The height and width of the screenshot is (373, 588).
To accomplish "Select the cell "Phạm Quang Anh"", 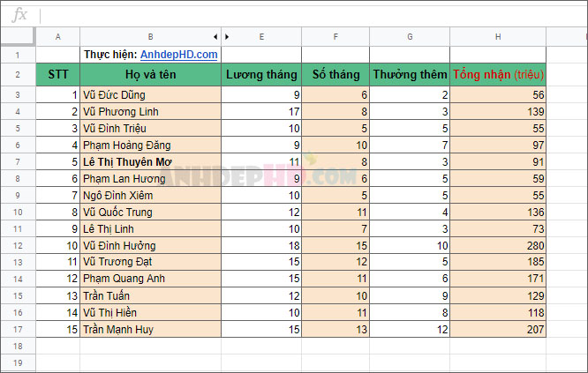I will pyautogui.click(x=150, y=279).
